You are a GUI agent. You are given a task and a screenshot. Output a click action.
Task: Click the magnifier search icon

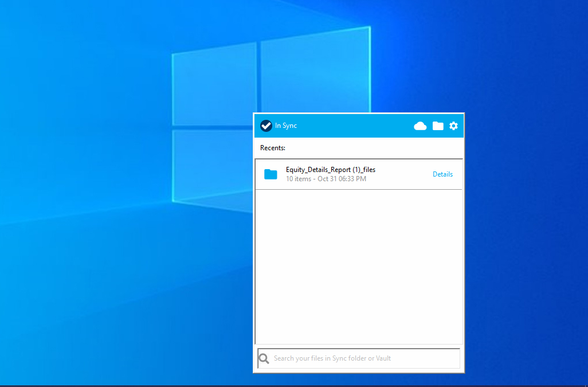pyautogui.click(x=264, y=358)
